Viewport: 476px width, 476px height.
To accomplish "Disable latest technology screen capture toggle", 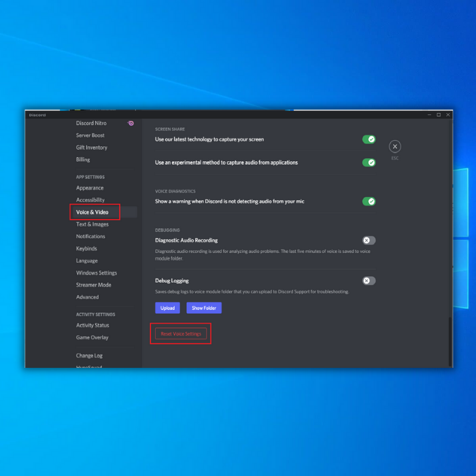I will click(369, 139).
